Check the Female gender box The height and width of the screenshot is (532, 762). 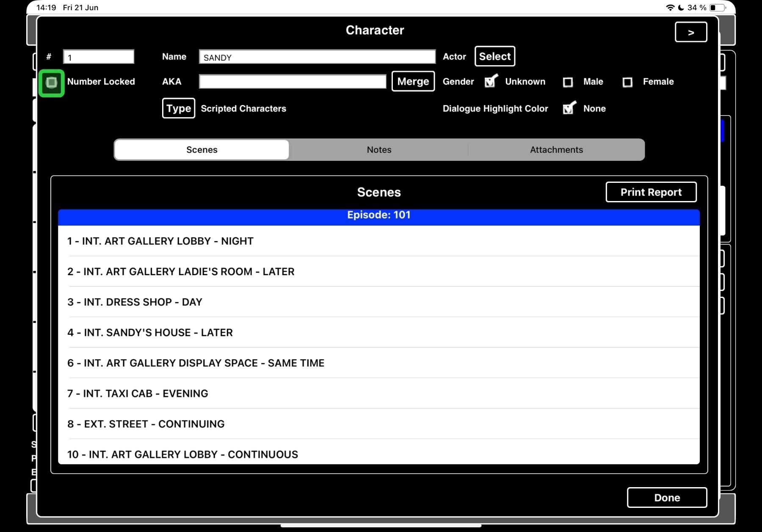627,82
